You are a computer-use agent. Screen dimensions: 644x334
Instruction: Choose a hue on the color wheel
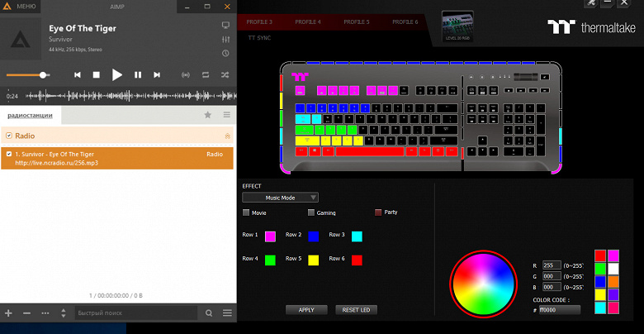pos(483,284)
